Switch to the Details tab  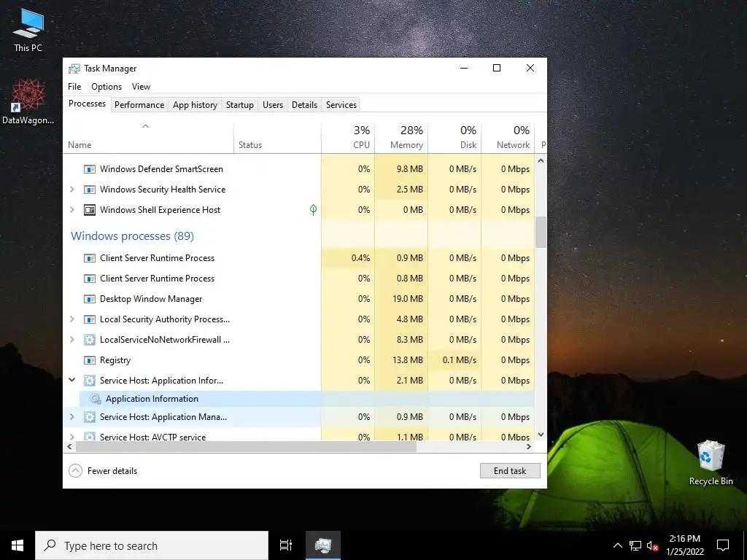pos(304,105)
